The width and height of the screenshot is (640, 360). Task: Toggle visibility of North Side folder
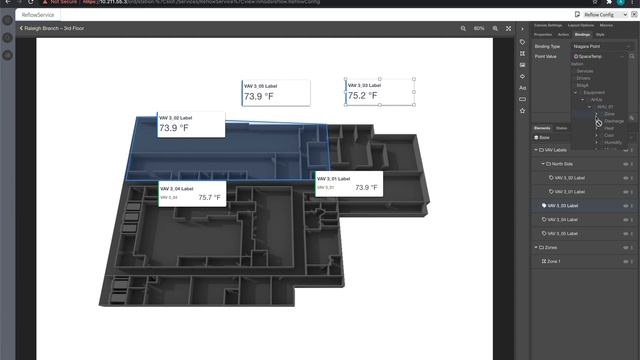click(625, 164)
